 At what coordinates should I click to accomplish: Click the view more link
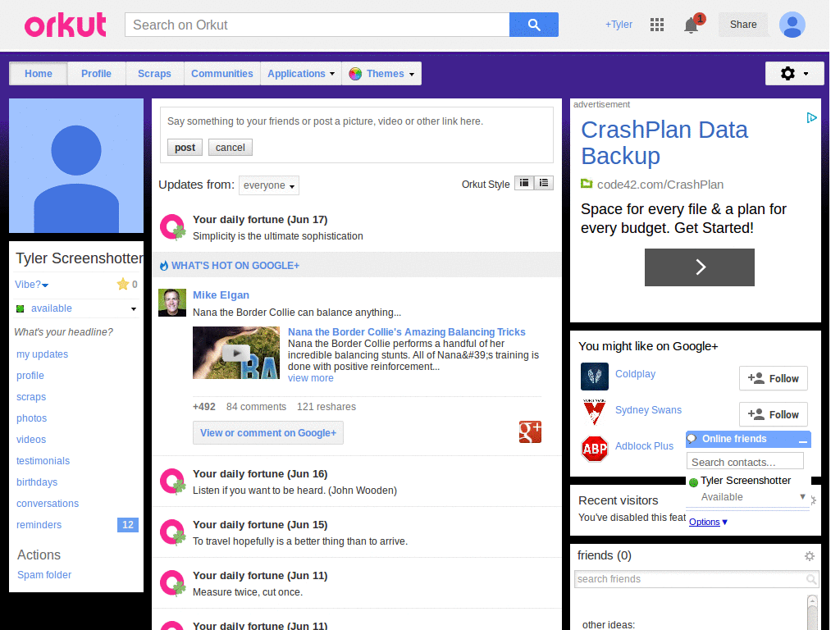[311, 378]
